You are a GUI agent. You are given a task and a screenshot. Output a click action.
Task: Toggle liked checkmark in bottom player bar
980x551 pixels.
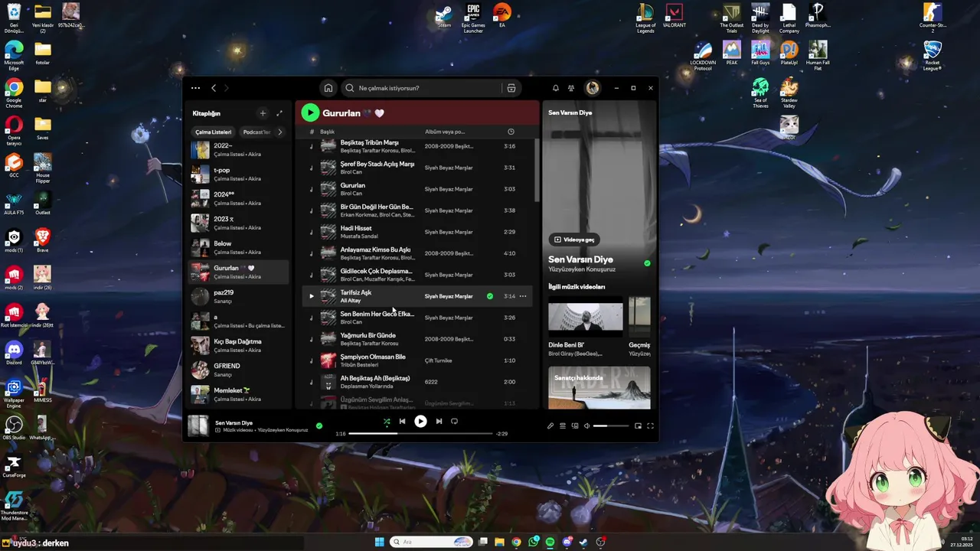(x=319, y=425)
